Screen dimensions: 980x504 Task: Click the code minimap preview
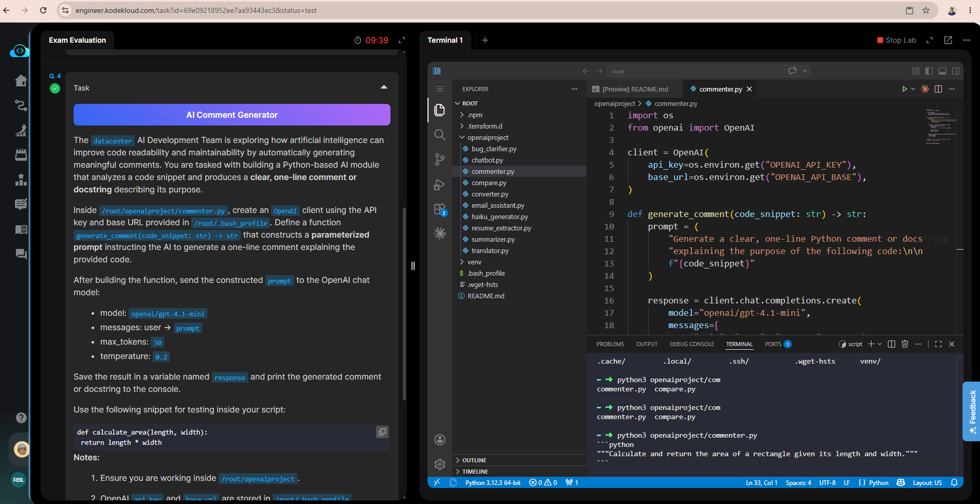(x=941, y=126)
